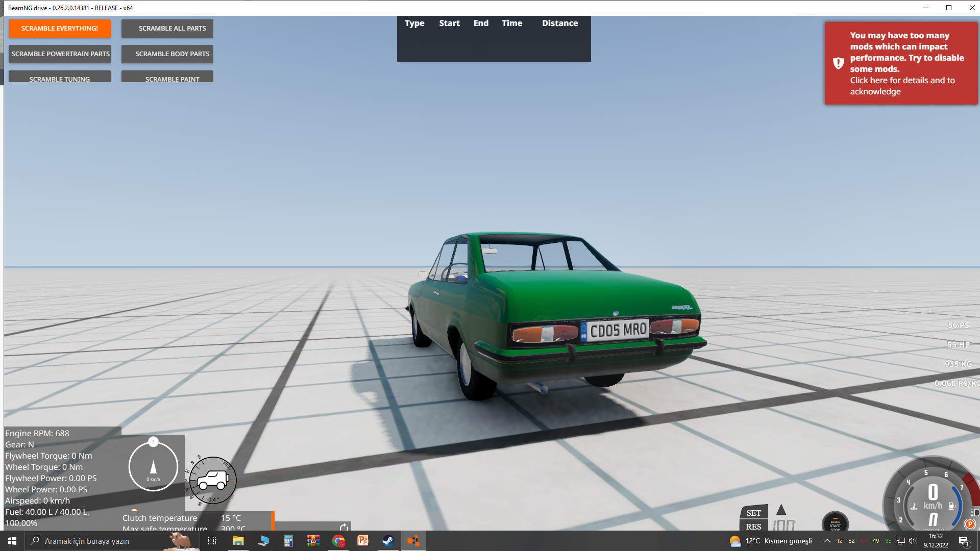Click the Flywheel Torque: 0 Nm line
Viewport: 980px width, 551px height.
coord(48,456)
